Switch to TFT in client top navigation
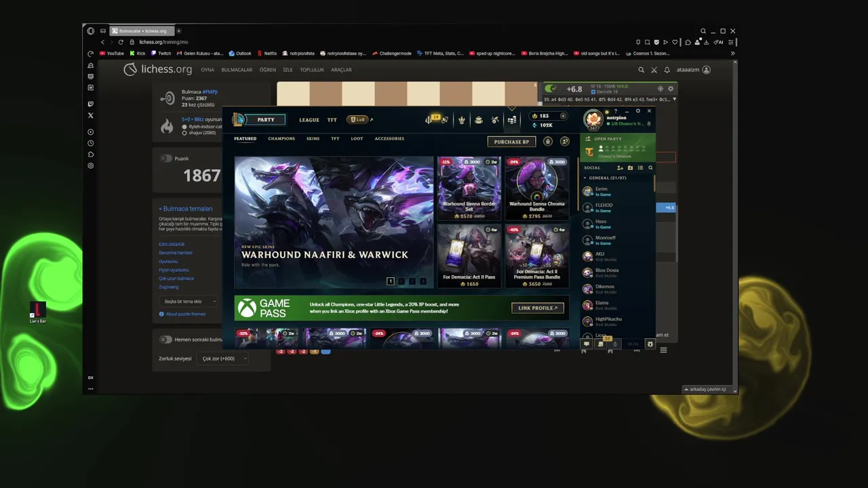Image resolution: width=868 pixels, height=488 pixels. point(332,120)
